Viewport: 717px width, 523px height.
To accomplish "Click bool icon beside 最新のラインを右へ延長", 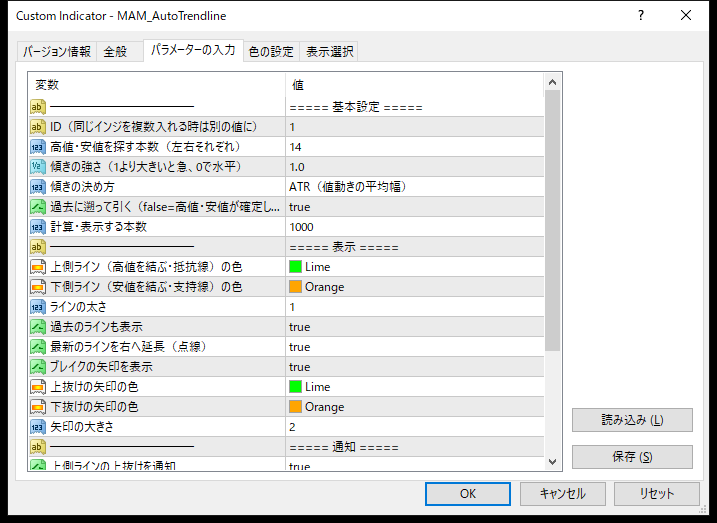I will pos(38,347).
